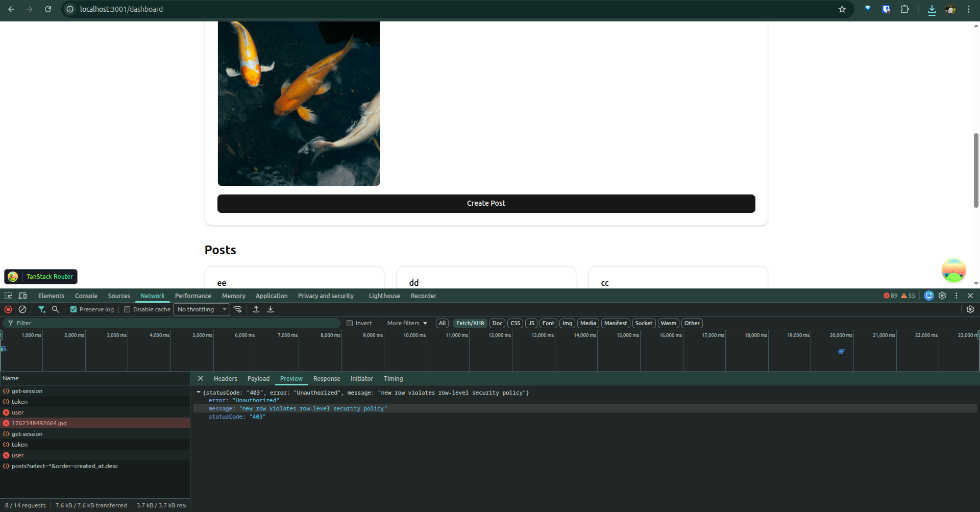Toggle the JS request filter
Viewport: 980px width, 512px height.
531,323
